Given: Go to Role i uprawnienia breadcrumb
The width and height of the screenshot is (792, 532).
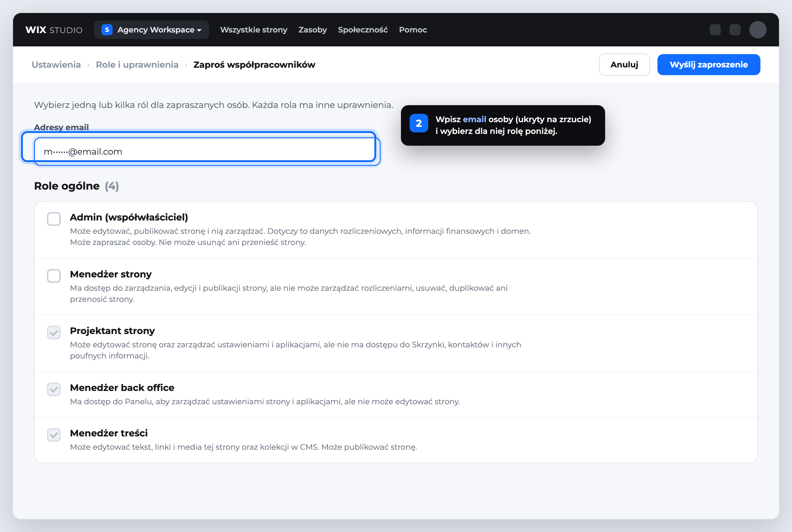Looking at the screenshot, I should coord(137,65).
